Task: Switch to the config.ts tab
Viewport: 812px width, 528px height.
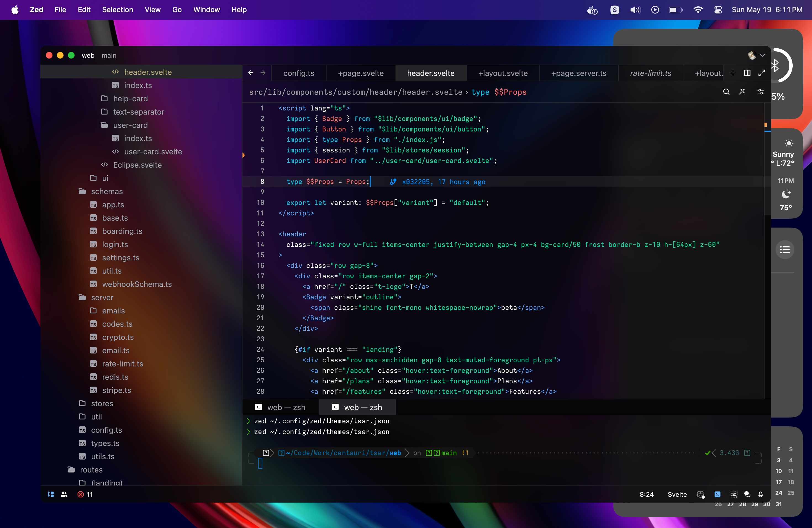Action: click(299, 73)
